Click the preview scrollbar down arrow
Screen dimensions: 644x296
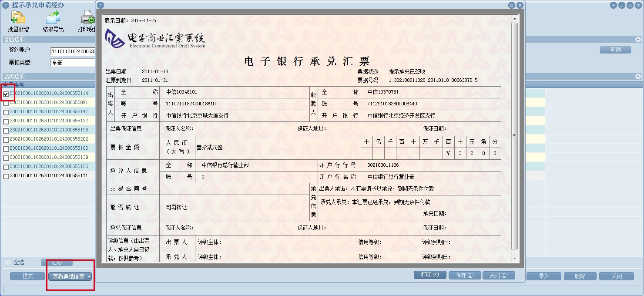(x=515, y=259)
